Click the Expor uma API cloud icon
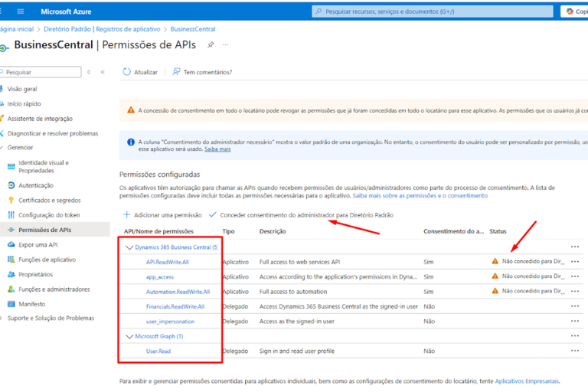This screenshot has height=392, width=588. (11, 244)
